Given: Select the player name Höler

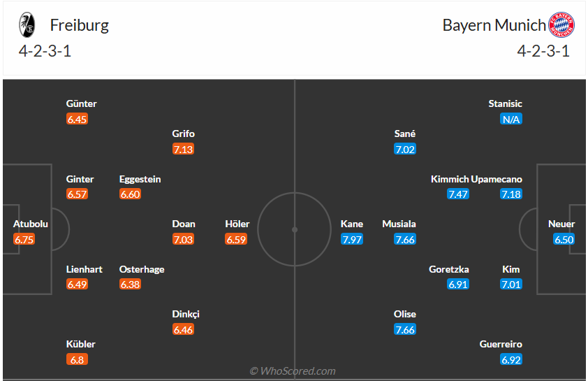Looking at the screenshot, I should [237, 224].
